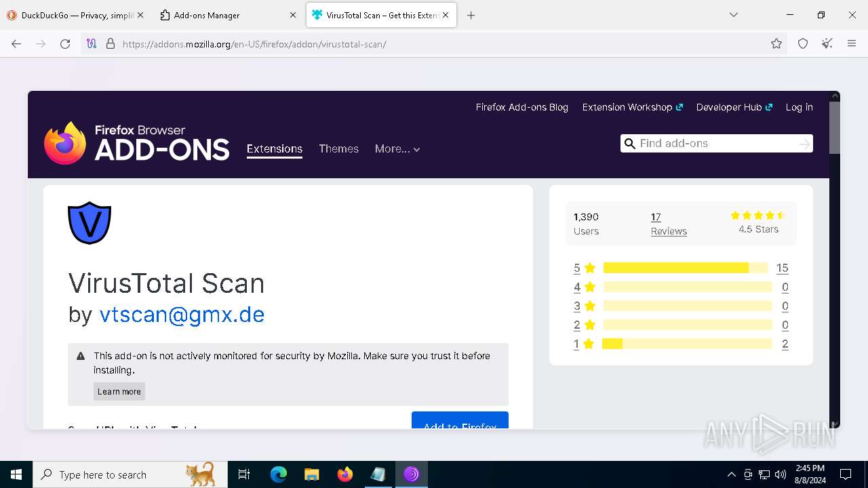868x488 pixels.
Task: Open volume control in system tray
Action: click(781, 474)
